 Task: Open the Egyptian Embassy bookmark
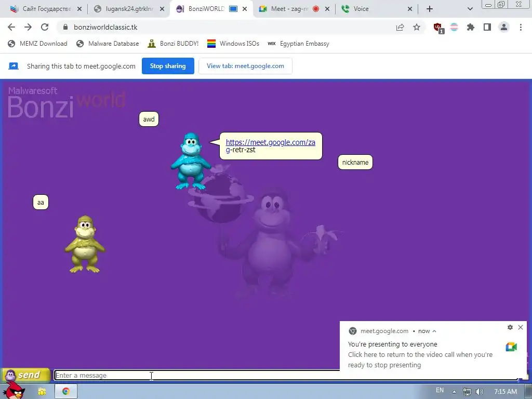click(x=298, y=44)
